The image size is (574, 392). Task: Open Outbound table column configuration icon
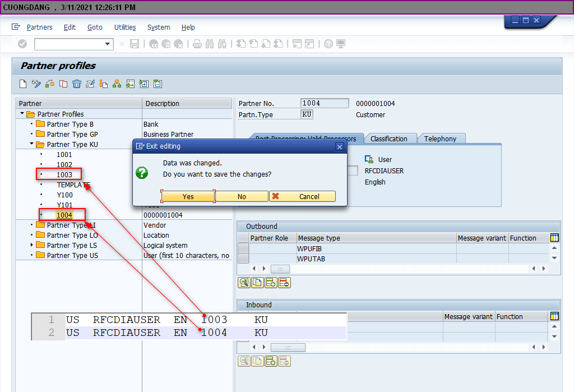[555, 238]
